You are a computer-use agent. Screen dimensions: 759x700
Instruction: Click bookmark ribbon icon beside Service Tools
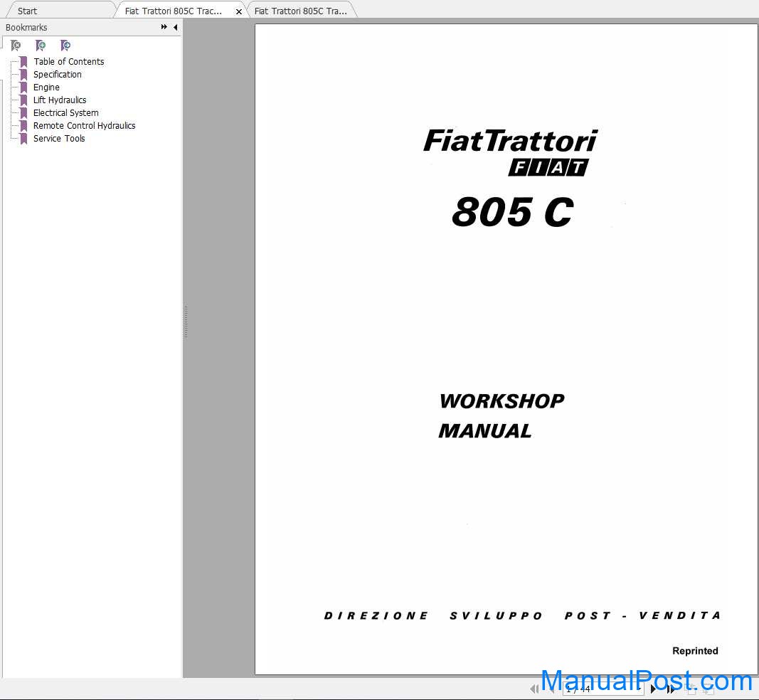tap(23, 139)
